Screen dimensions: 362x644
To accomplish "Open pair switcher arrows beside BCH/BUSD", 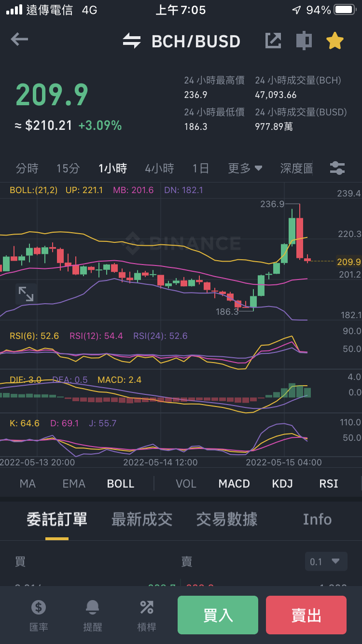I will 131,41.
